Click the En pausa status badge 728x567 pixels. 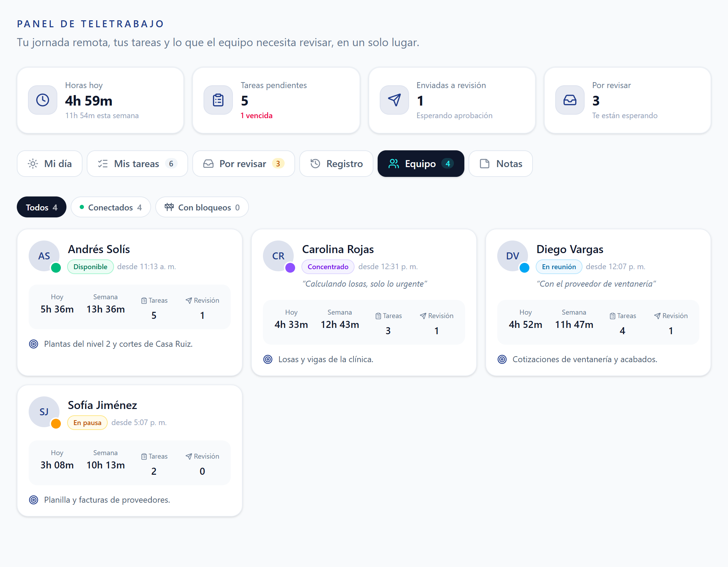[x=87, y=423]
